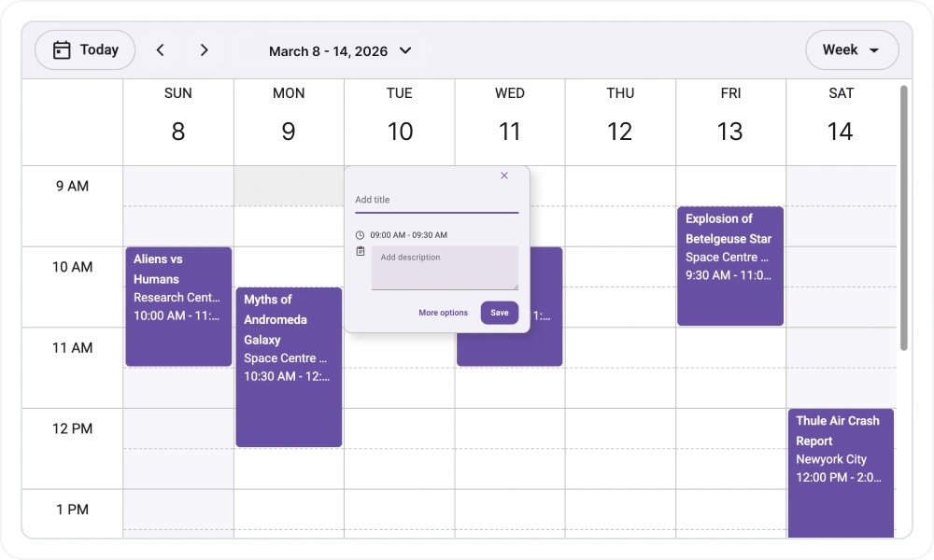Click the clock icon next to the event time

(x=358, y=234)
